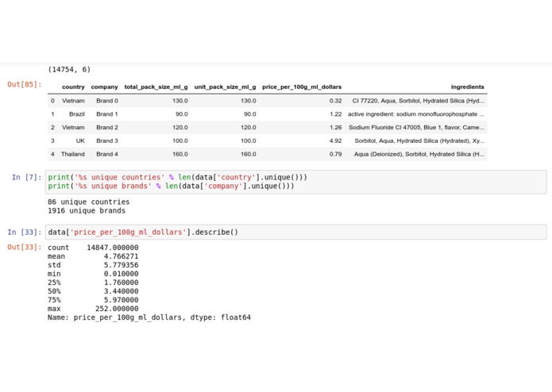This screenshot has width=552, height=392.
Task: Click the 'total_pack_size_ml_g' column header
Action: [156, 86]
